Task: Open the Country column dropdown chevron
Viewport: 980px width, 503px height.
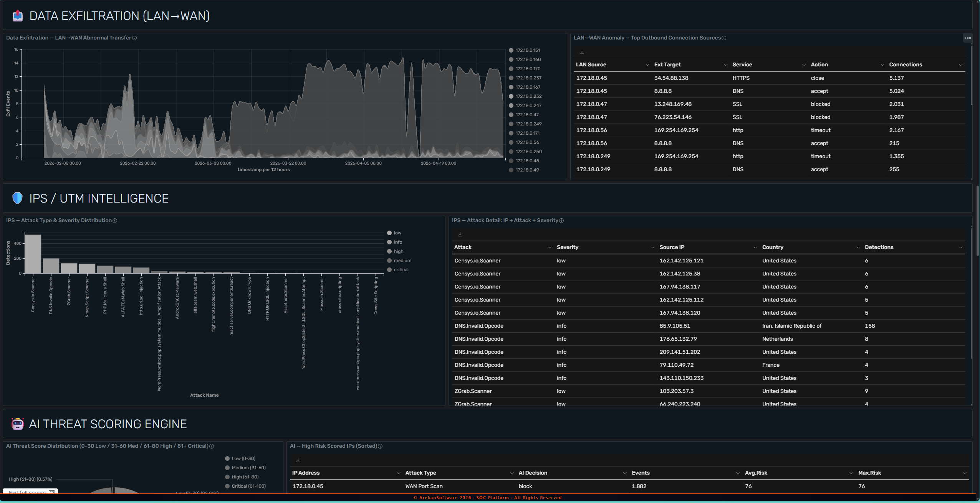Action: tap(858, 247)
